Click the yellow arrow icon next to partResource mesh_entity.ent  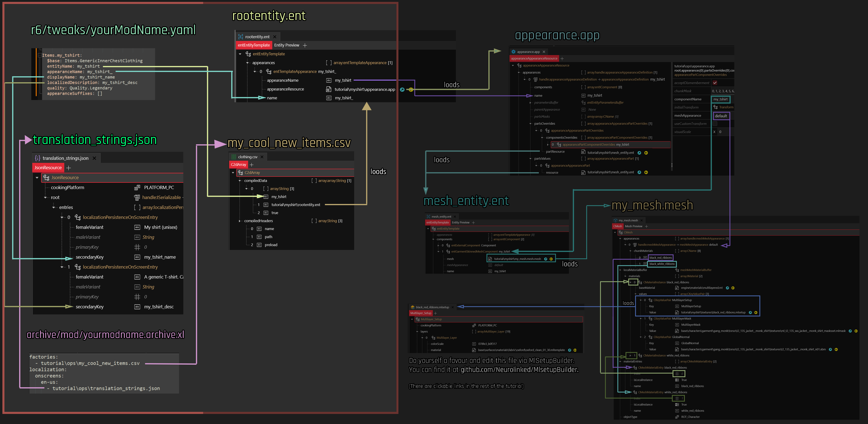pos(646,153)
